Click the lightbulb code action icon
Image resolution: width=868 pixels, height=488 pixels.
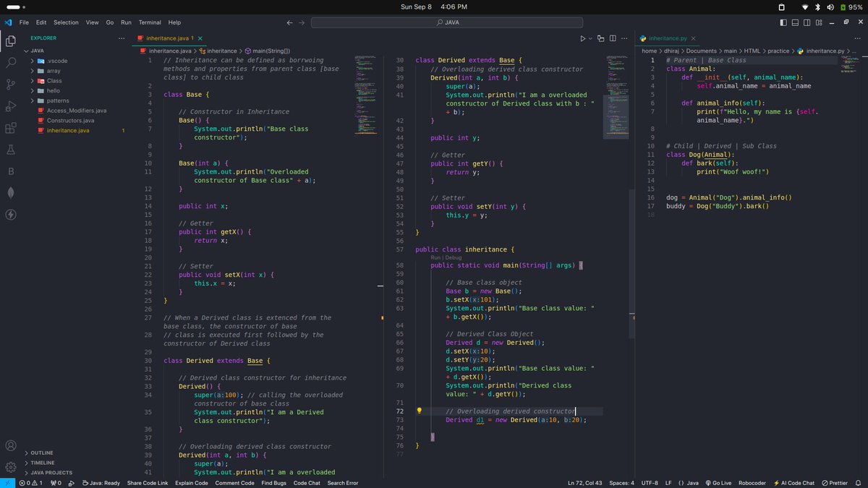pyautogui.click(x=419, y=411)
